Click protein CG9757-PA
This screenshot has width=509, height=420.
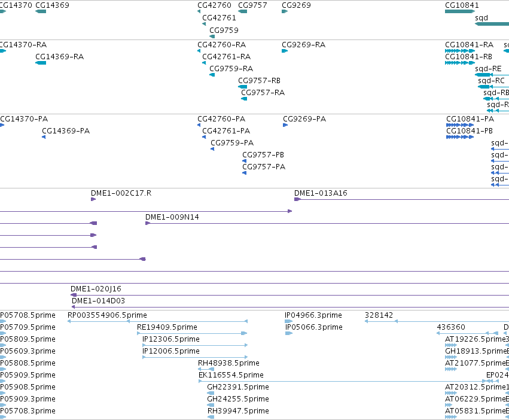coord(264,167)
